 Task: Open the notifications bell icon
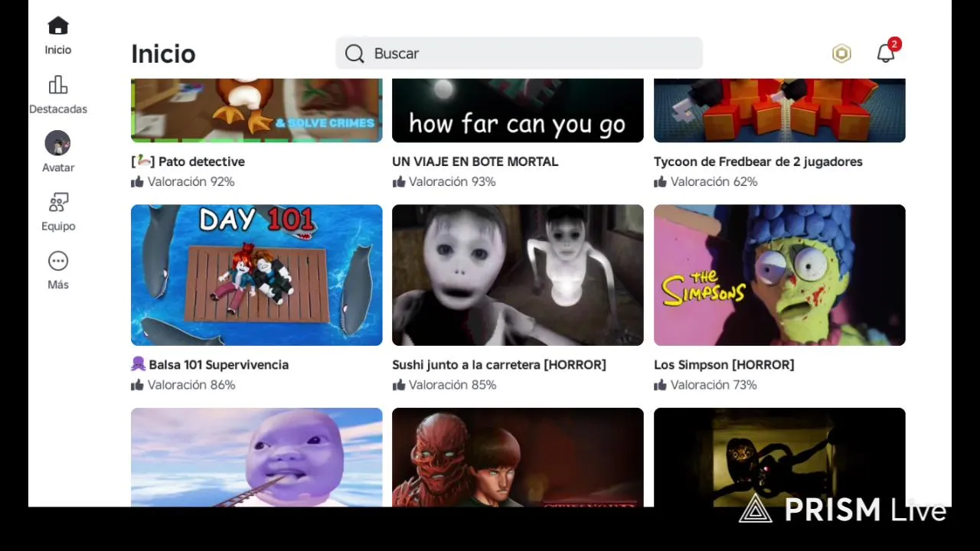886,53
